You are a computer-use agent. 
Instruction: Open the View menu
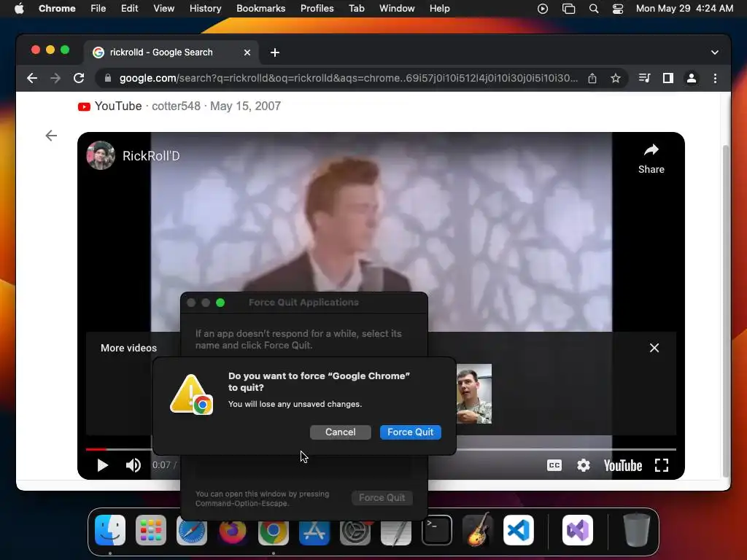pos(163,9)
